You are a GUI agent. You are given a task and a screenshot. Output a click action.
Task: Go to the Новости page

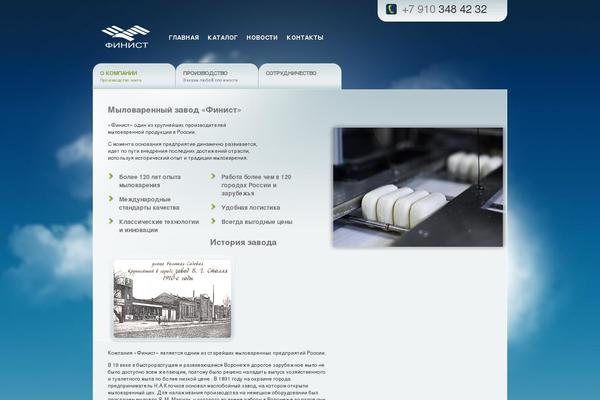[x=262, y=38]
